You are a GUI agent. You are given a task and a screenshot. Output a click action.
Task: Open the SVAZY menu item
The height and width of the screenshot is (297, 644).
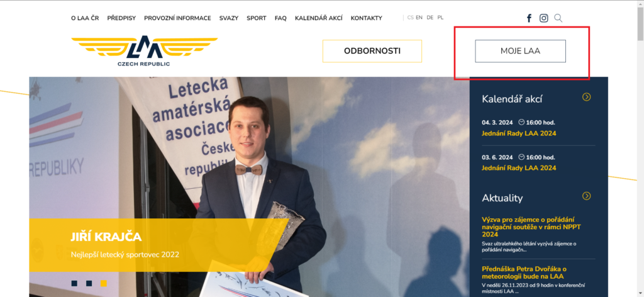click(x=229, y=18)
